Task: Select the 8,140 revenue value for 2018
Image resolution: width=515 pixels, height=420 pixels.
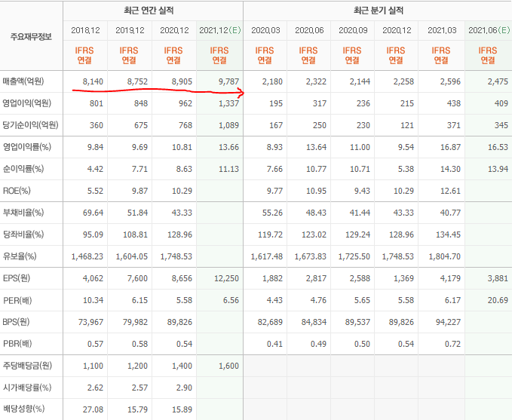Action: (x=93, y=81)
